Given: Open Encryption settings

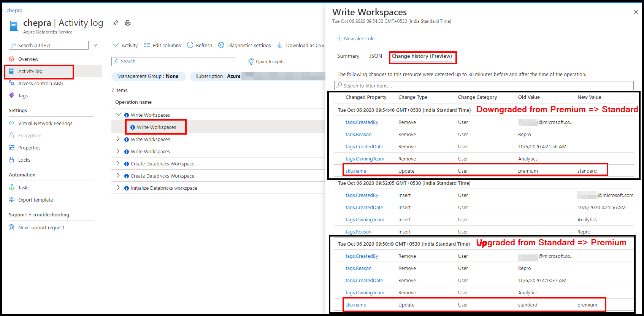Looking at the screenshot, I should pos(30,135).
